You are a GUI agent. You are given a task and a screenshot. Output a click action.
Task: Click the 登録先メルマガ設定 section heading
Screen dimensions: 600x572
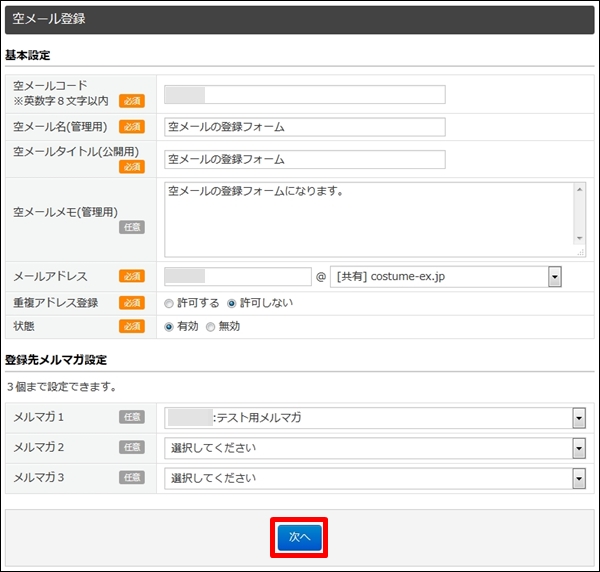56,360
